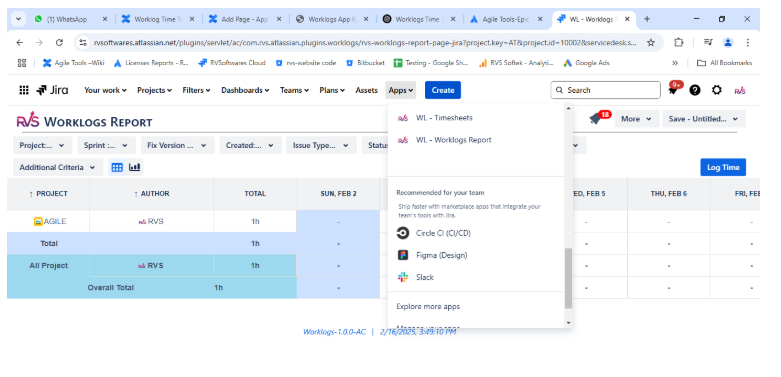Open Chrome profile icon
This screenshot has height=377, width=781.
[x=728, y=42]
